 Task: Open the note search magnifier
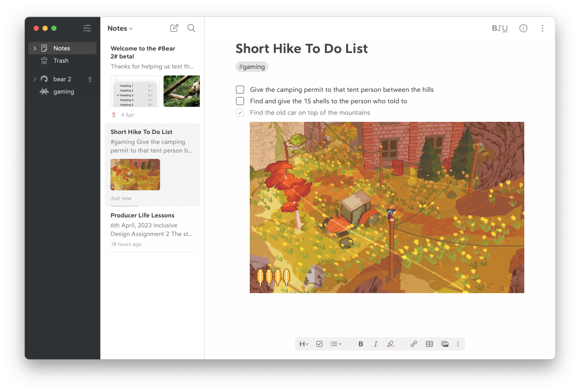click(191, 28)
